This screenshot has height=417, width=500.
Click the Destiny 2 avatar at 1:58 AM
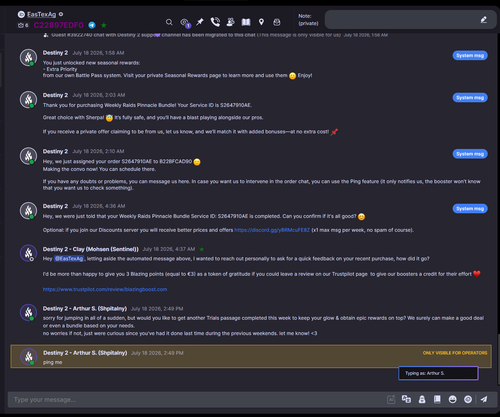point(28,57)
